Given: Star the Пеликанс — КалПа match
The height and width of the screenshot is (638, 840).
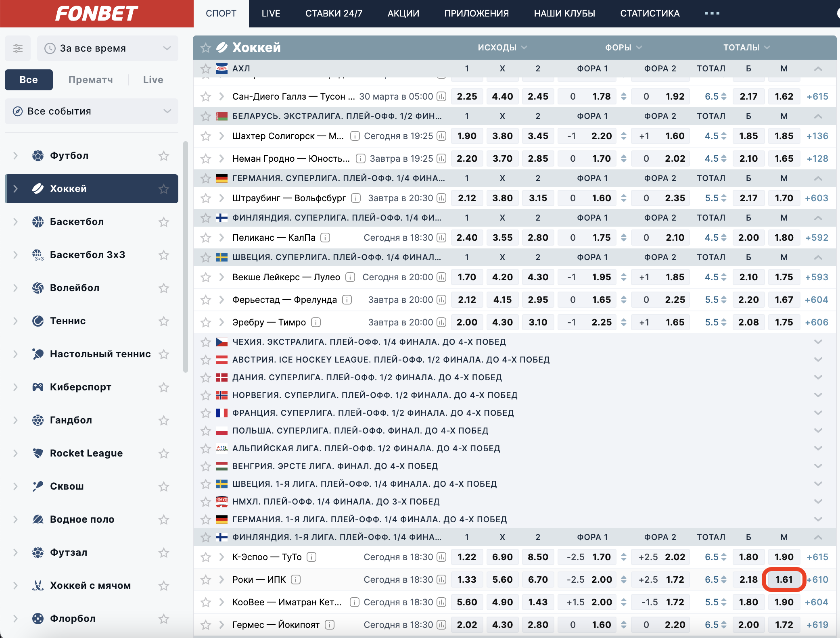Looking at the screenshot, I should [206, 238].
